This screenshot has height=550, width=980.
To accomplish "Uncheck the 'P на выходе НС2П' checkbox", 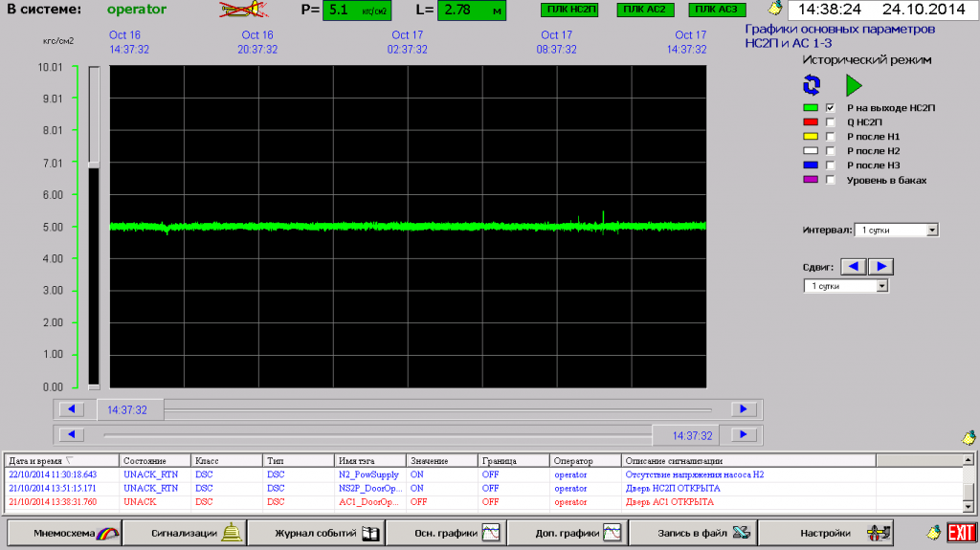I will coord(831,108).
